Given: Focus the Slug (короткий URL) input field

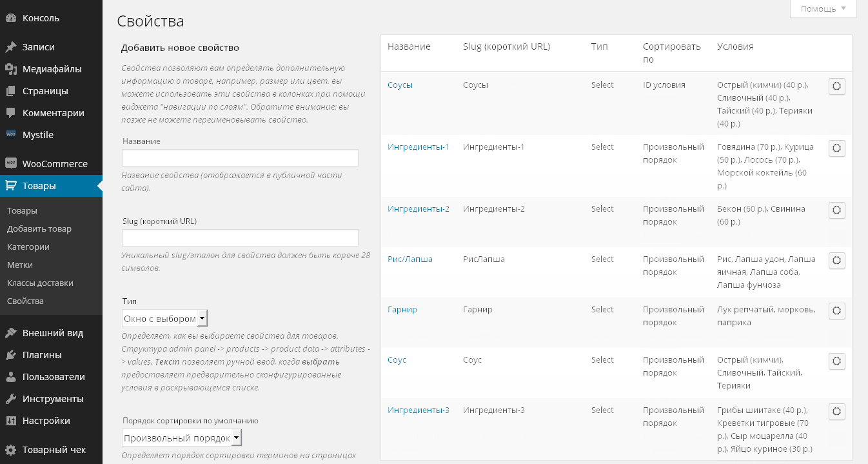Looking at the screenshot, I should [240, 238].
